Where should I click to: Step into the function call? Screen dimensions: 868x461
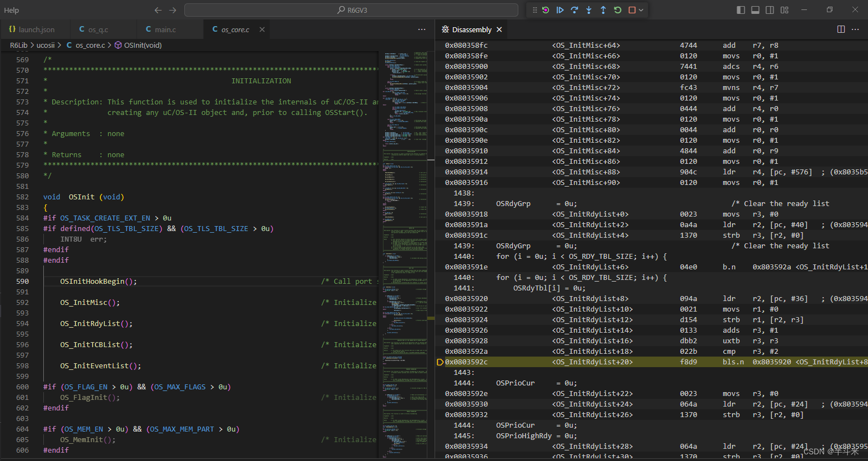pos(589,10)
